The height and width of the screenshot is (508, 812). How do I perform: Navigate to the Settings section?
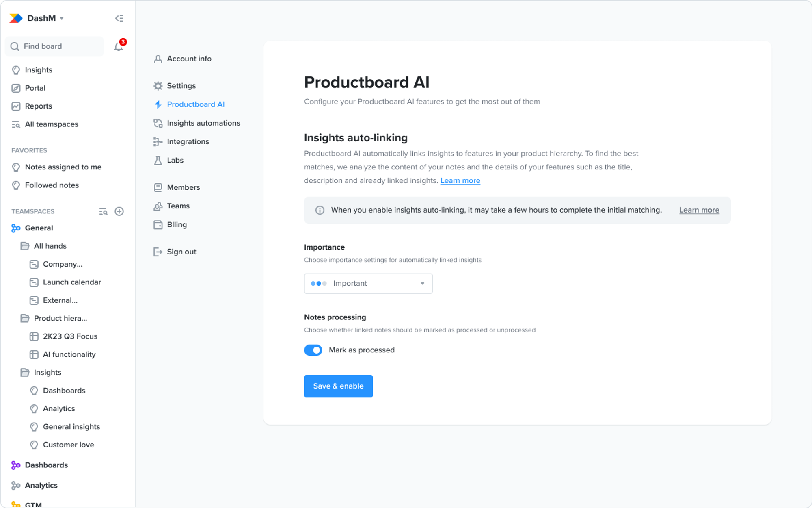[x=181, y=85]
